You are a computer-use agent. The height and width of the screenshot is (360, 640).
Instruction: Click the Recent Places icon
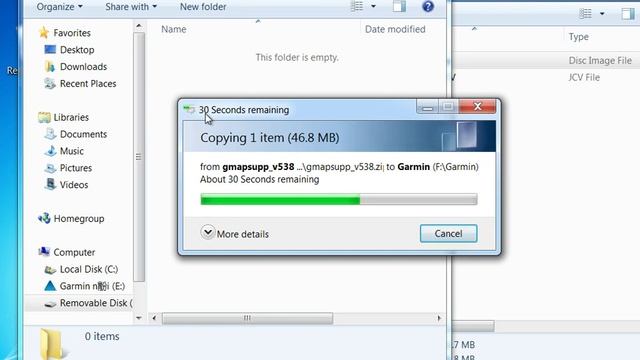click(x=50, y=84)
